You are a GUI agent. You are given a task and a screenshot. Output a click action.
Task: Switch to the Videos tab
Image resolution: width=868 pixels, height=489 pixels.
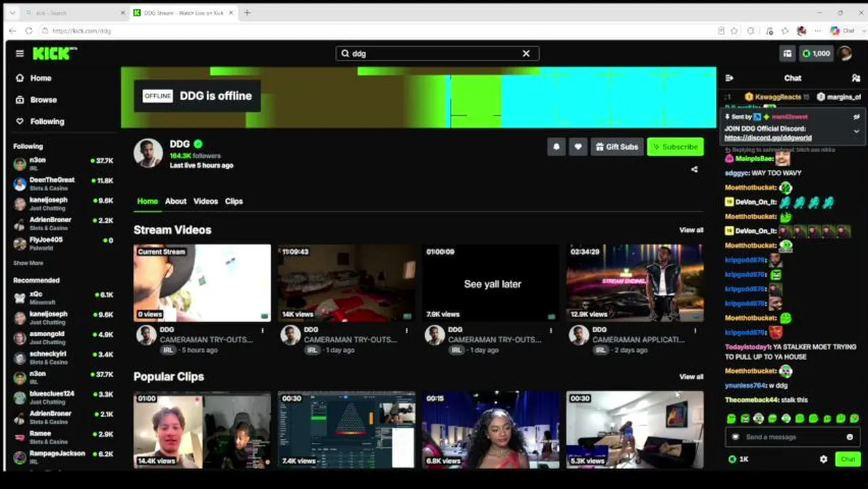(x=206, y=201)
